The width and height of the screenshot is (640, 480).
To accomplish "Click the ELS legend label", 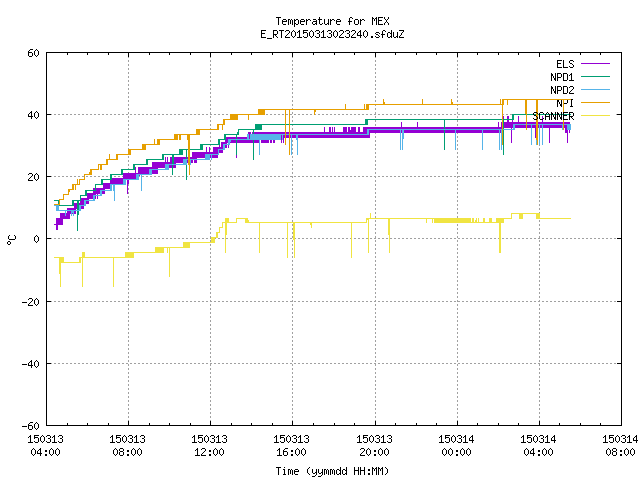I will click(x=565, y=64).
